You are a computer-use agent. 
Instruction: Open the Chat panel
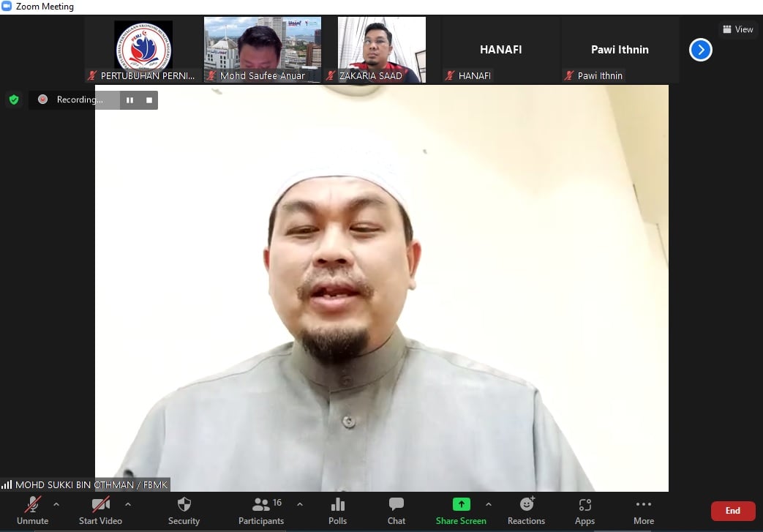(396, 510)
